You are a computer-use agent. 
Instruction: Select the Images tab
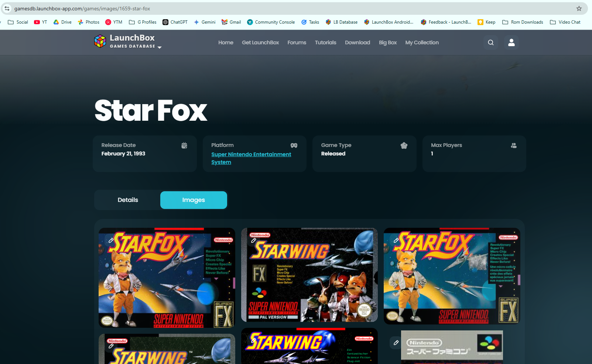194,200
